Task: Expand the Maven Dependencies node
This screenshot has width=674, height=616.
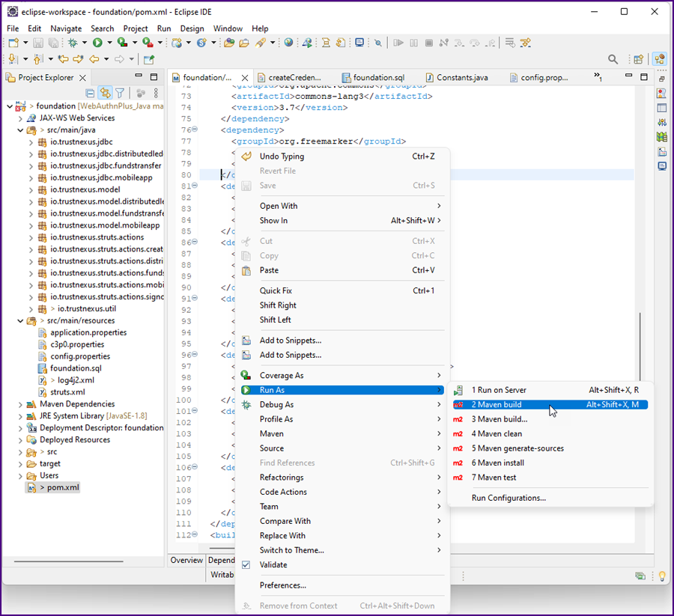Action: (19, 404)
